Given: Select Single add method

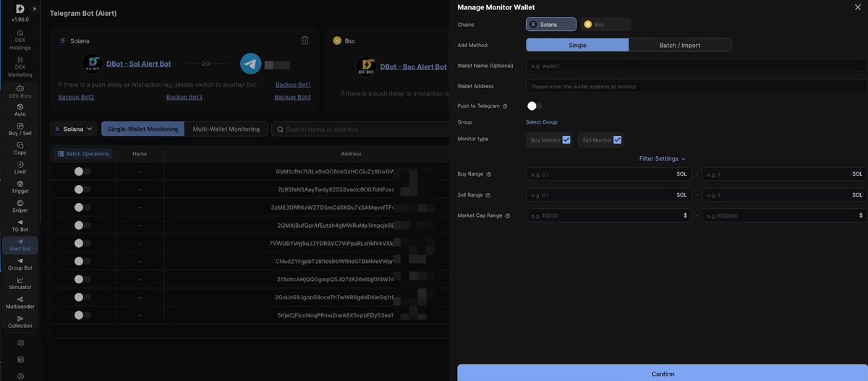Looking at the screenshot, I should (x=577, y=45).
